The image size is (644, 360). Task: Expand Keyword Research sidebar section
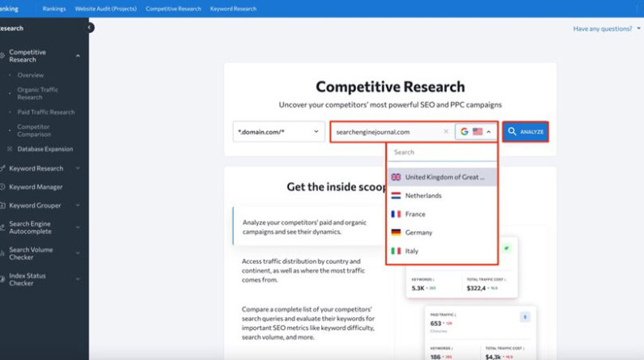(78, 168)
